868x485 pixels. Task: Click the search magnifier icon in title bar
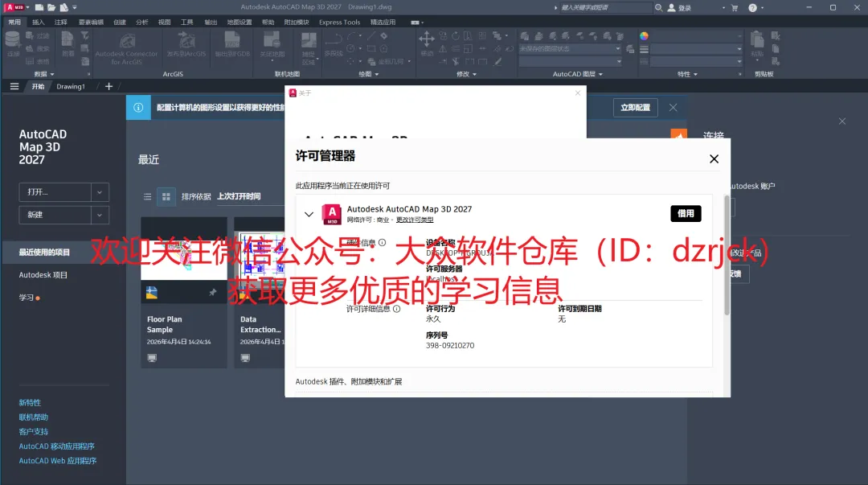659,8
